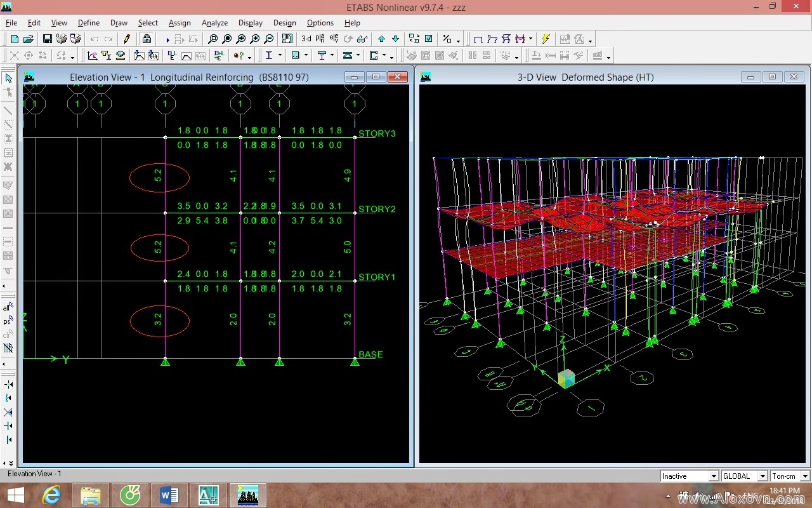Open the Analyze menu
The height and width of the screenshot is (508, 812).
click(x=214, y=23)
